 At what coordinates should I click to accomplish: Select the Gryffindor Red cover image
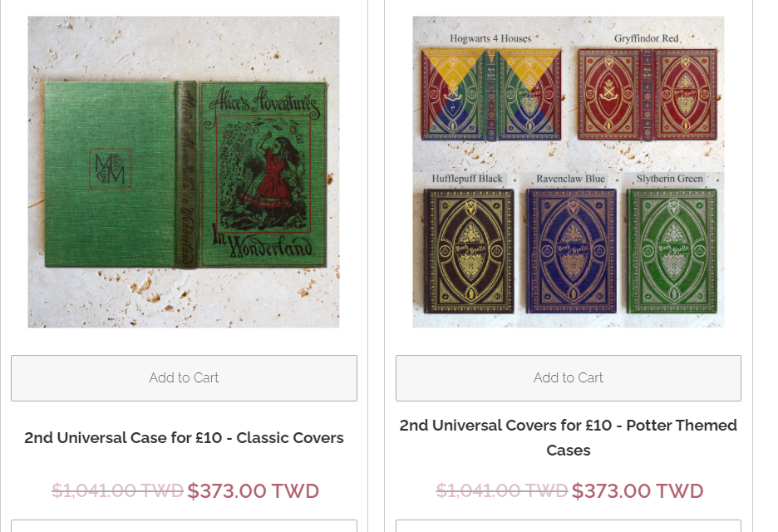click(647, 94)
